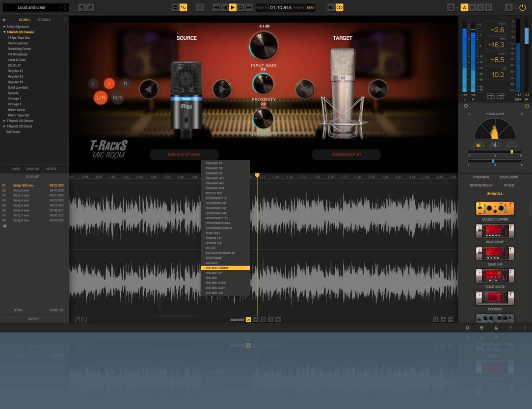Toggle SNAPSHOT ON button
The height and width of the screenshot is (409, 532).
point(248,320)
